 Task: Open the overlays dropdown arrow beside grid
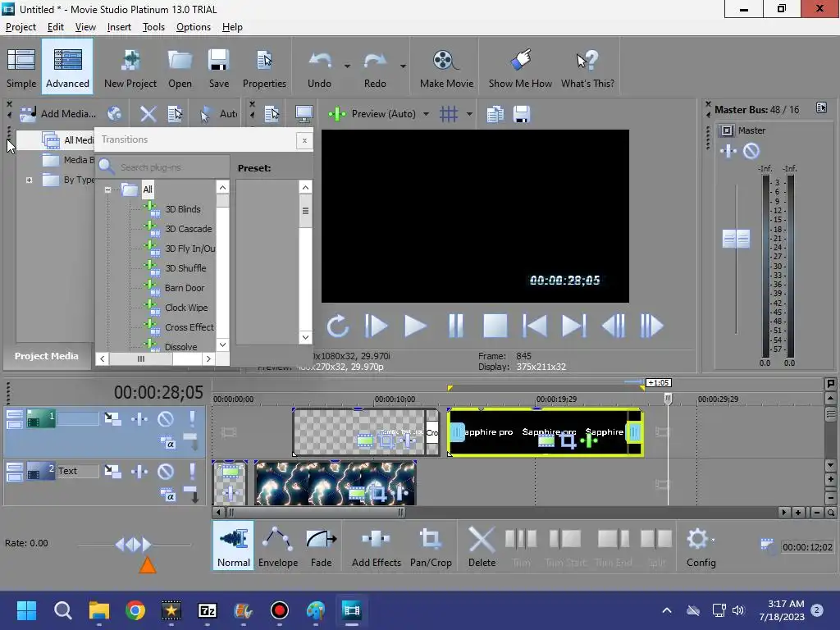point(469,113)
